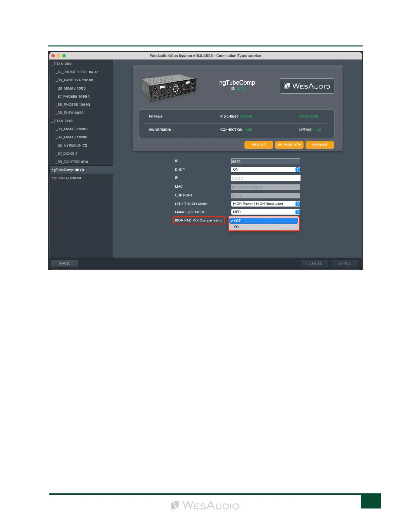Image resolution: width=411 pixels, height=532 pixels.
Task: Go BACK using bottom-left button
Action: [64, 264]
